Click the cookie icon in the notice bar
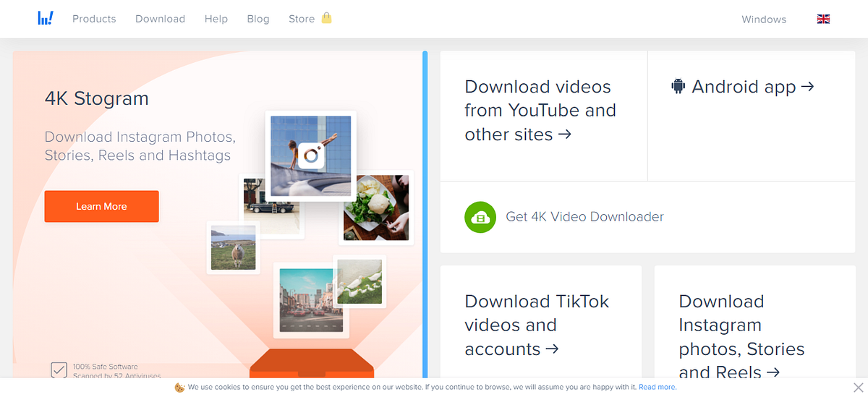The image size is (868, 397). (x=179, y=388)
